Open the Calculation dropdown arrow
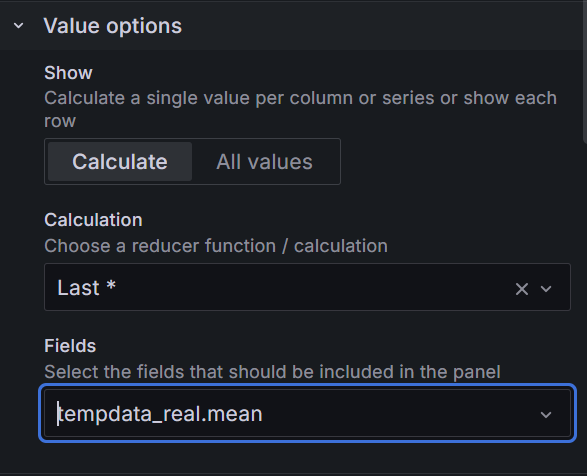The height and width of the screenshot is (476, 587). pos(546,289)
